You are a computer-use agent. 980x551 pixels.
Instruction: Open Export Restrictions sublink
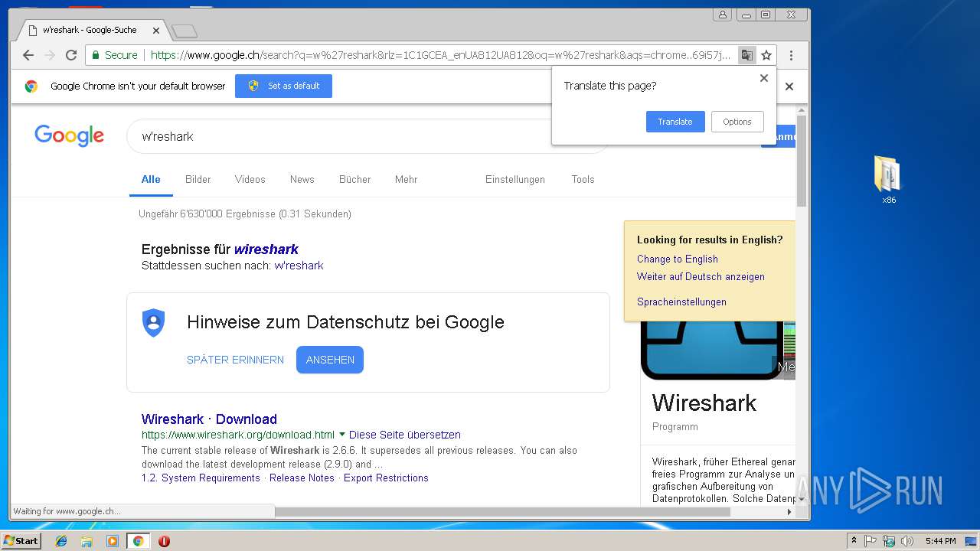386,478
